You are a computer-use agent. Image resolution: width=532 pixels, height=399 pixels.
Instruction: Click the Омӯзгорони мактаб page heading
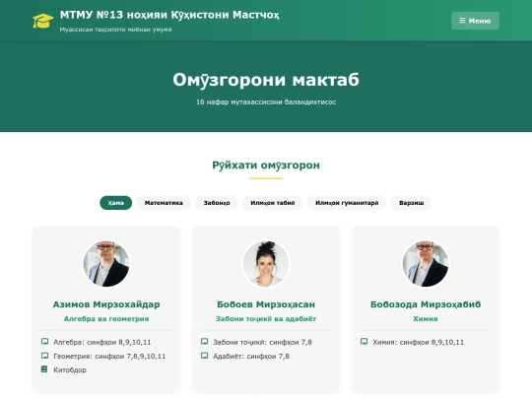pyautogui.click(x=266, y=80)
